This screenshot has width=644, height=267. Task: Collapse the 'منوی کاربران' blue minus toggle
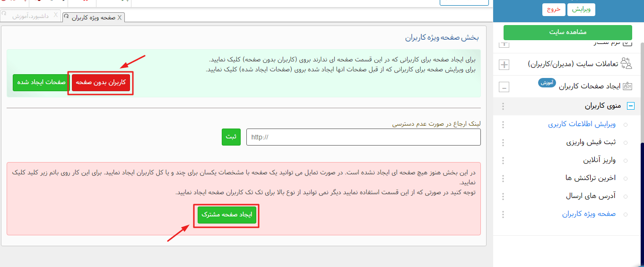point(630,106)
